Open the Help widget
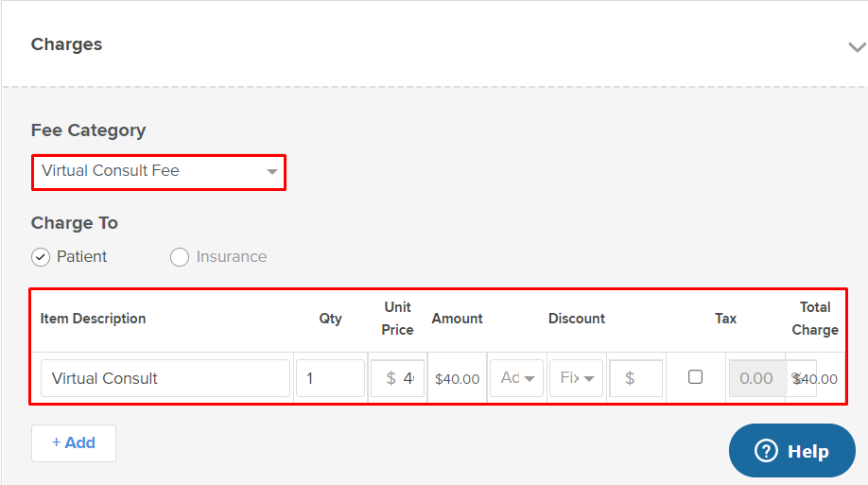Screen dimensions: 868x485 click(x=792, y=451)
